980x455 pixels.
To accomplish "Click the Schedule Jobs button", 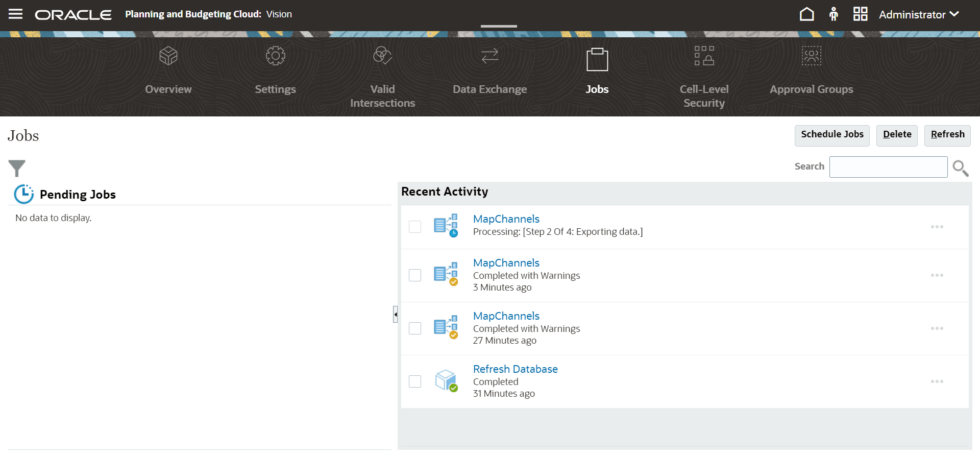I will pos(832,135).
